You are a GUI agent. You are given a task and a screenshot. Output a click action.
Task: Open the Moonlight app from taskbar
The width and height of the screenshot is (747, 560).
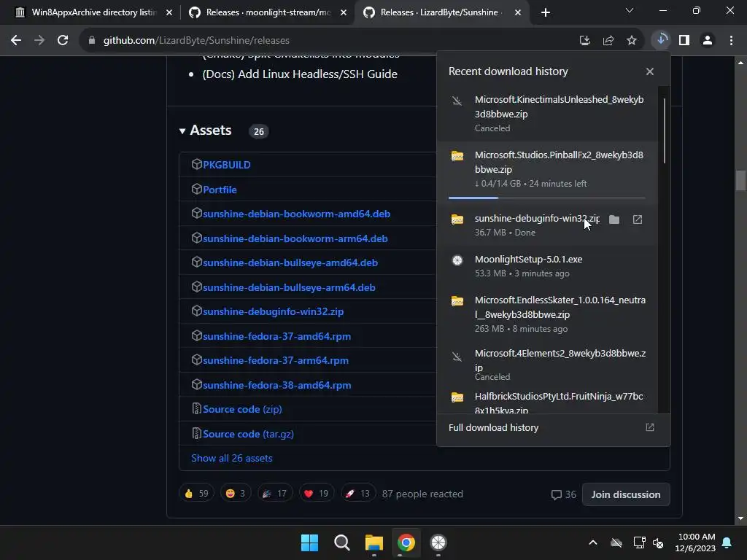438,542
